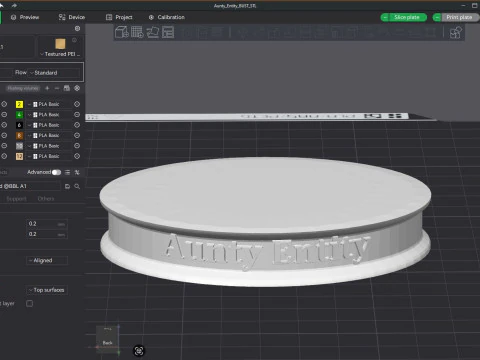480x360 pixels.
Task: Click the brown filament 8 color swatch
Action: click(x=19, y=135)
